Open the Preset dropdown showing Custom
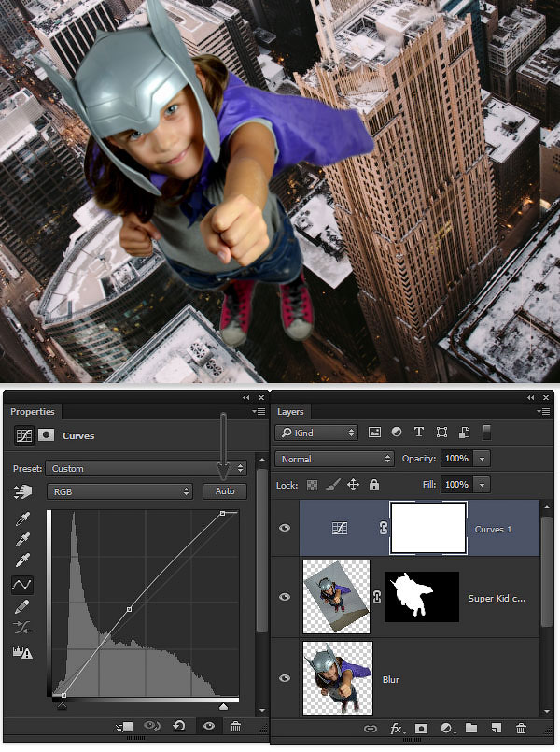Viewport: 560px width, 752px height. click(x=147, y=469)
